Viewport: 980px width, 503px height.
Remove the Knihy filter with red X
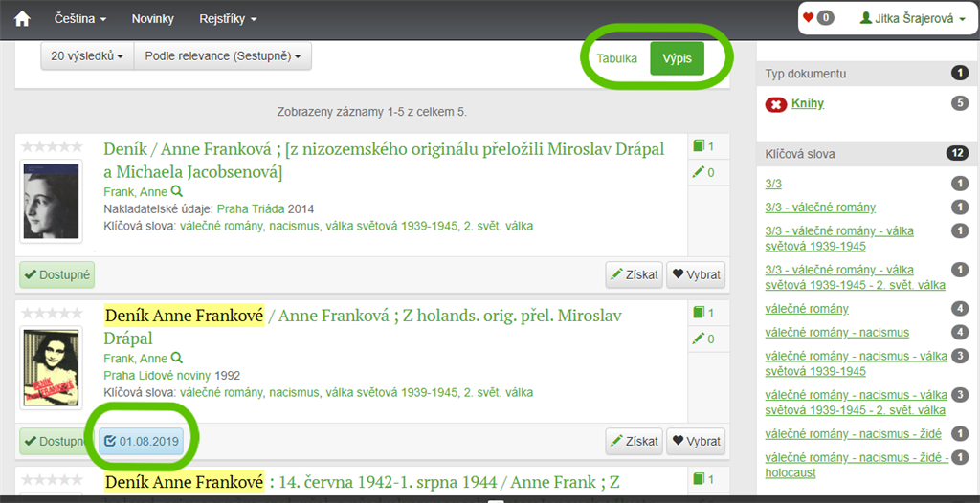click(776, 104)
